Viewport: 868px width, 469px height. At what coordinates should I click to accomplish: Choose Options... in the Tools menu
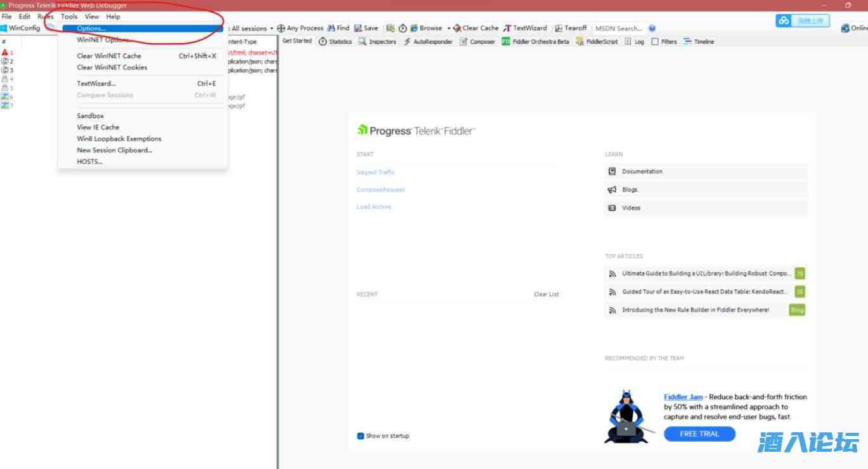click(143, 29)
